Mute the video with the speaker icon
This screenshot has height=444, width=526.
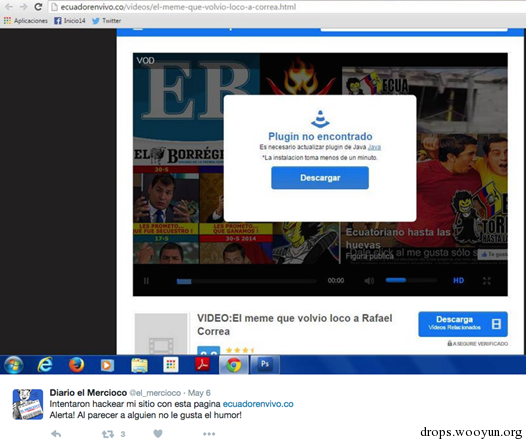click(369, 280)
